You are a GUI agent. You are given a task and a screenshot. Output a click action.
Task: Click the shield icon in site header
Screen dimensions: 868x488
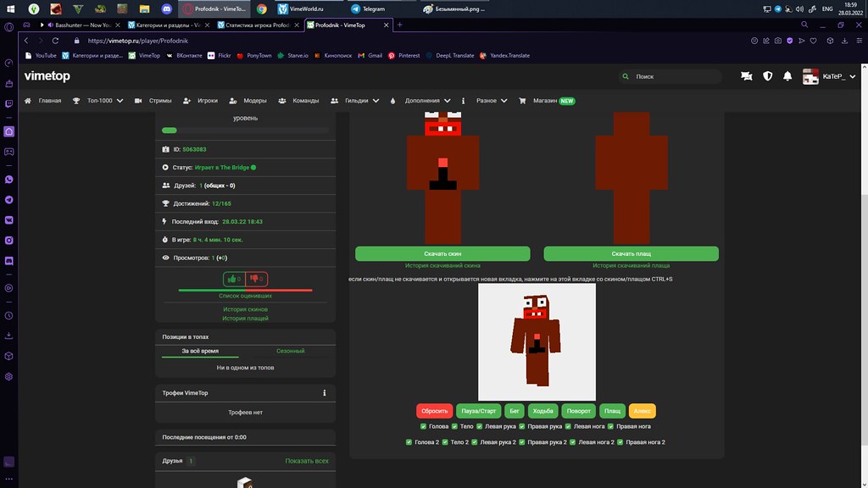coord(768,76)
